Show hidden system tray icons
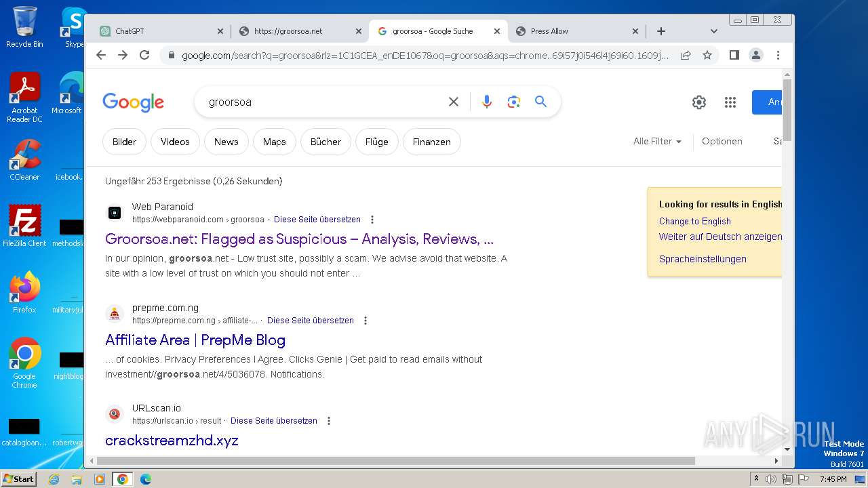Image resolution: width=868 pixels, height=488 pixels. coord(756,479)
